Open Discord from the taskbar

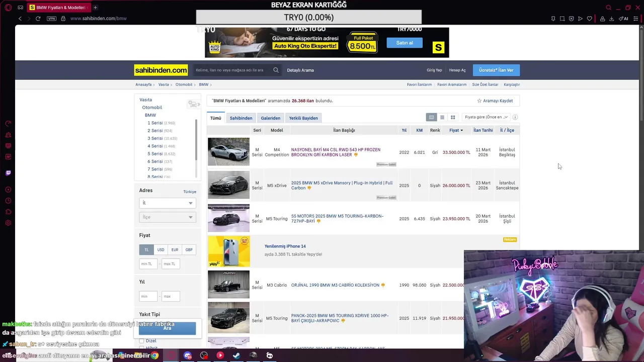[x=188, y=355]
